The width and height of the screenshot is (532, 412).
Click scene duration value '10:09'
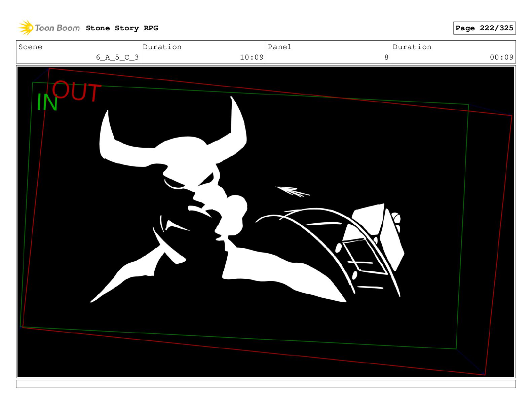pyautogui.click(x=252, y=57)
